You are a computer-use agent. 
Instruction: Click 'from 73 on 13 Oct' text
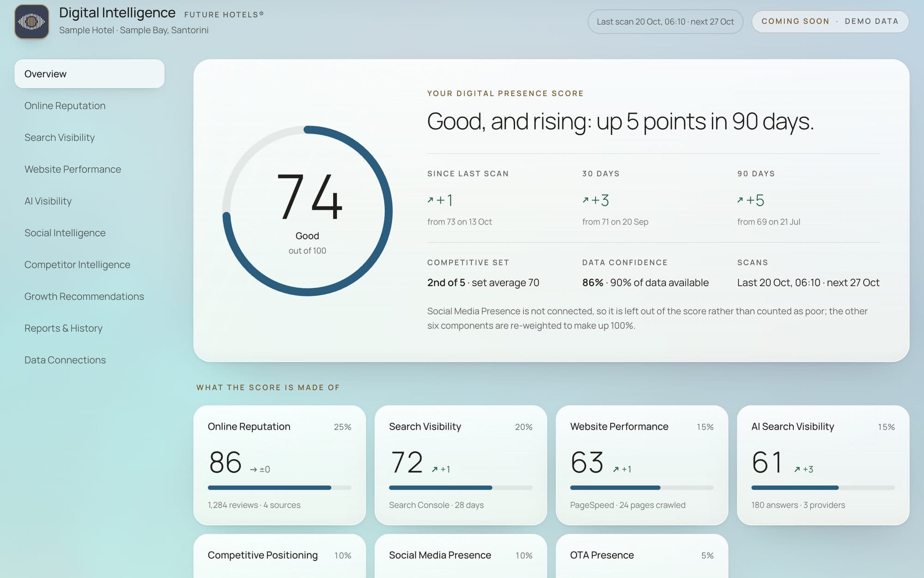tap(459, 222)
